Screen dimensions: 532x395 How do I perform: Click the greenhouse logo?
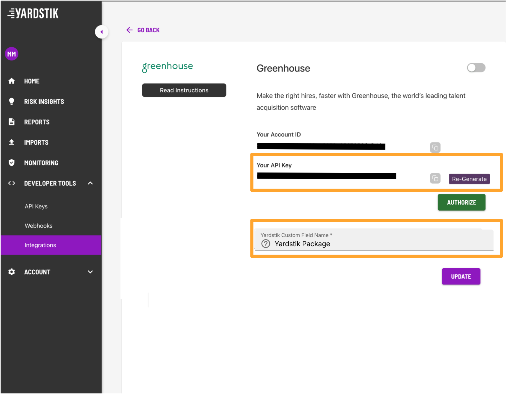pyautogui.click(x=168, y=67)
